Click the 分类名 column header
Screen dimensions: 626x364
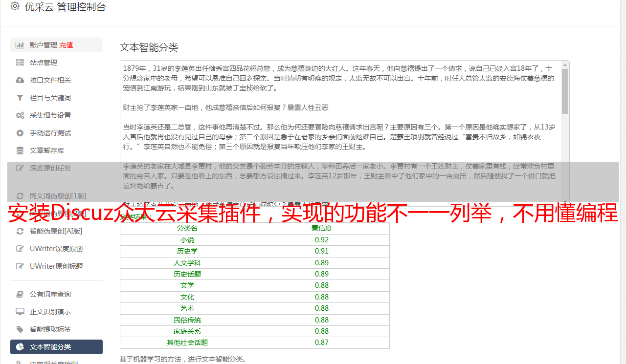click(x=187, y=228)
